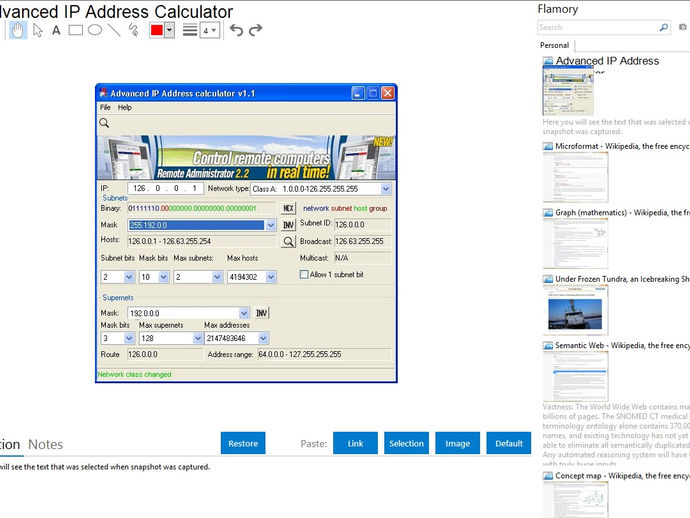The height and width of the screenshot is (518, 690).
Task: Click the Remote Administrator banner ad
Action: pos(246,158)
